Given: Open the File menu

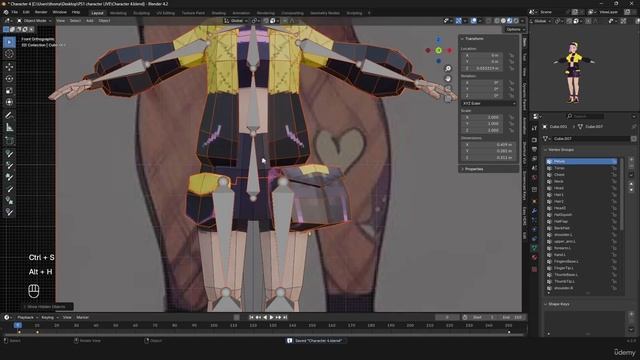Looking at the screenshot, I should point(15,13).
